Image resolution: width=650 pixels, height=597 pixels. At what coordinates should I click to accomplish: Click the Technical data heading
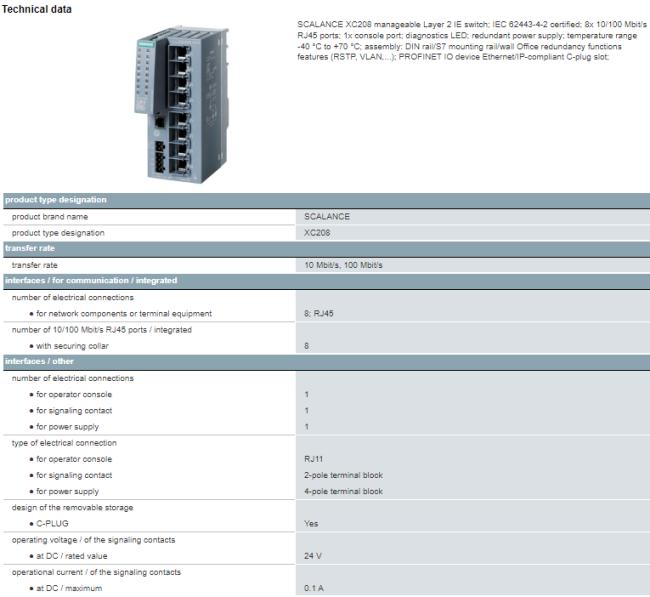click(x=37, y=9)
